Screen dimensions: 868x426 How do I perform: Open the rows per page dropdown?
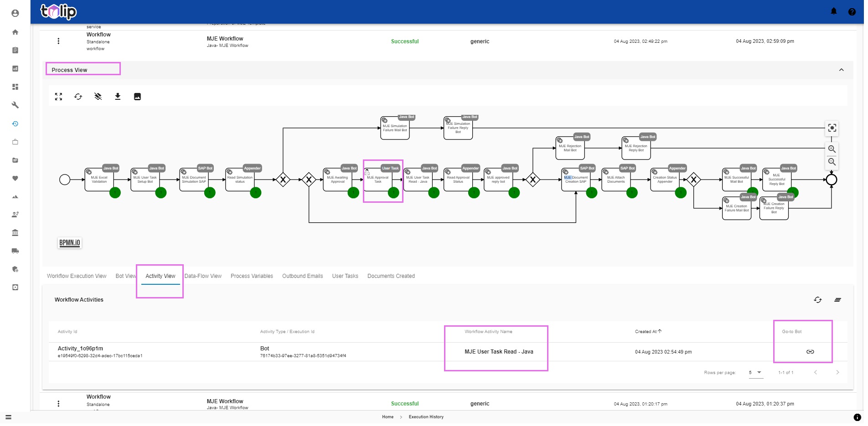(x=755, y=373)
